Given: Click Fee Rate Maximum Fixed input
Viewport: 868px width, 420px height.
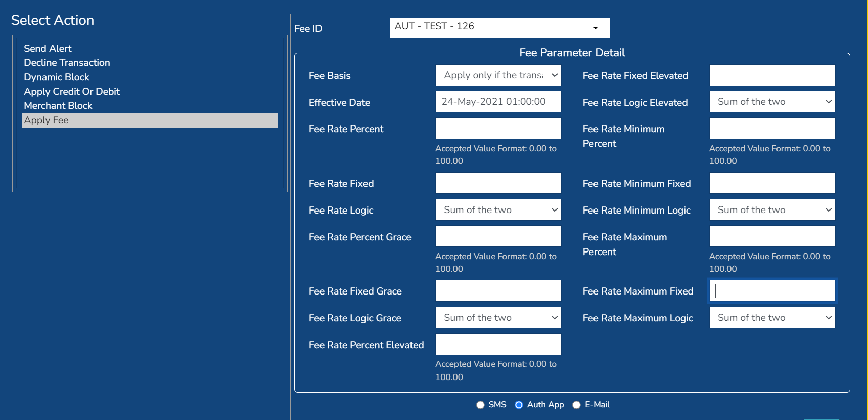Looking at the screenshot, I should coord(772,291).
